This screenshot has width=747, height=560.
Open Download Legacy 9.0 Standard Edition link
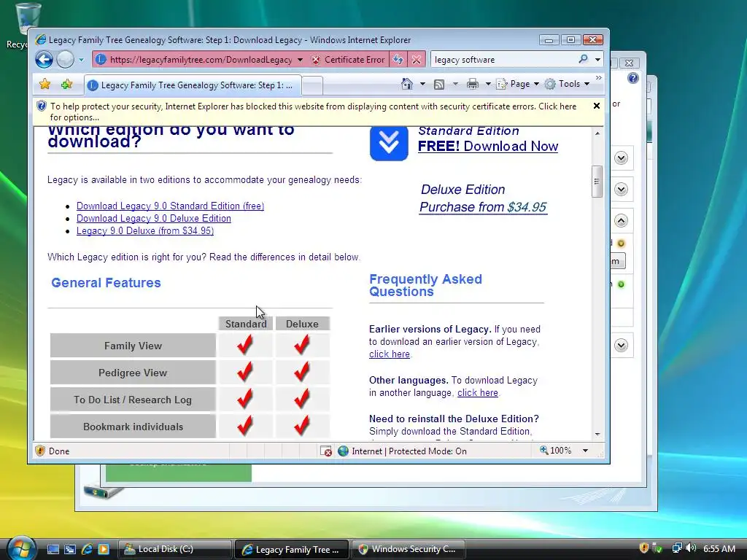click(170, 206)
